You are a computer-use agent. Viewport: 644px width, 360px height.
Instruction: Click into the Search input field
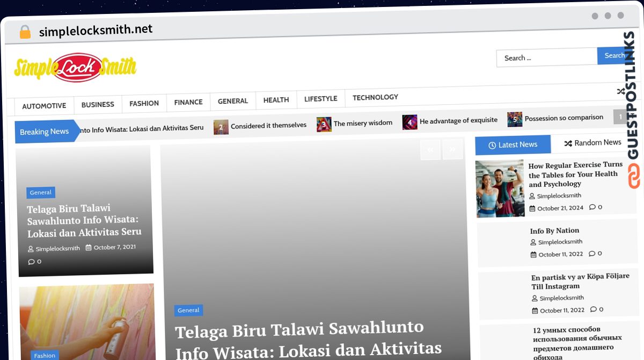(546, 57)
